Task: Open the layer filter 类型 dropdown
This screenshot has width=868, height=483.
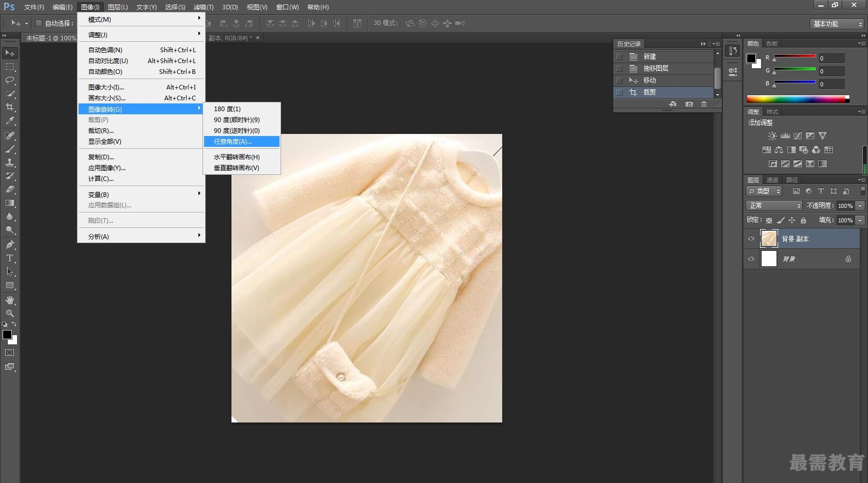Action: 764,191
